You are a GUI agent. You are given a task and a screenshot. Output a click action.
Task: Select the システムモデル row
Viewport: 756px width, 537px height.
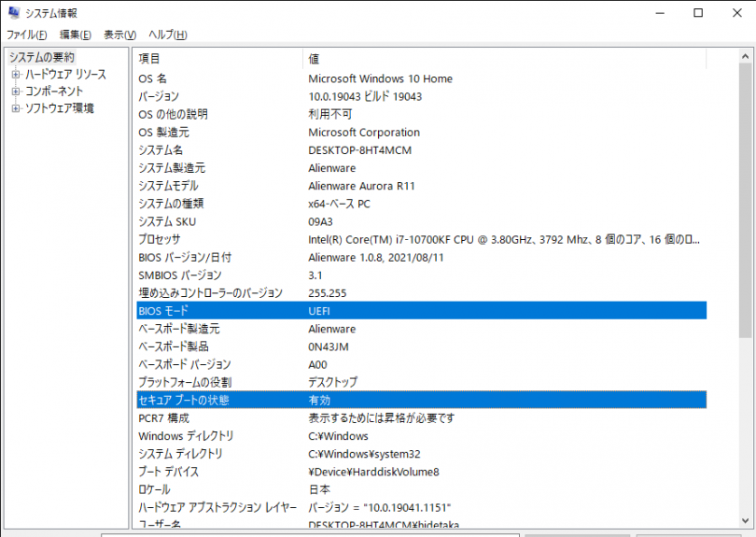(421, 186)
